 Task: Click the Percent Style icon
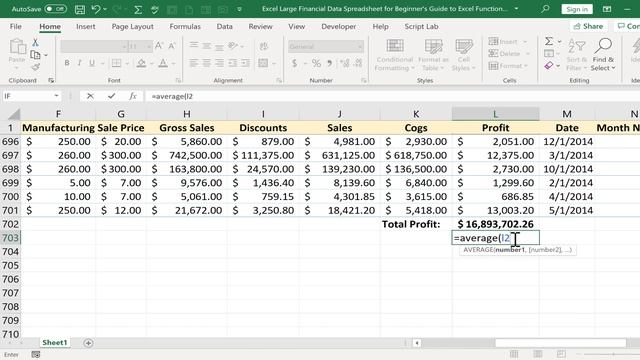[x=316, y=63]
